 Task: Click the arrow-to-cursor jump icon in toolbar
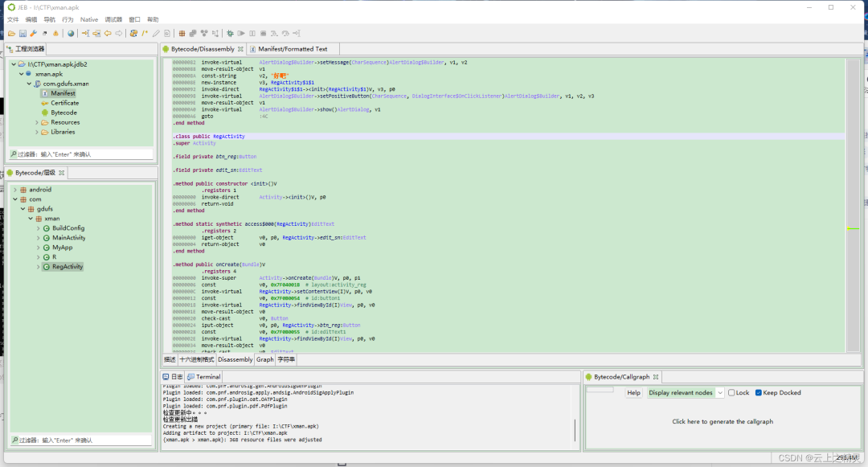click(85, 33)
